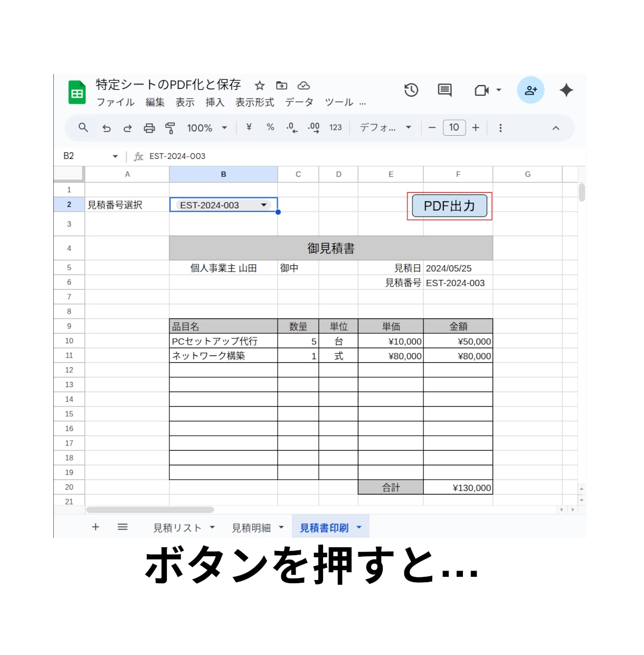The image size is (644, 655).
Task: Select row 10 header
Action: [x=69, y=341]
